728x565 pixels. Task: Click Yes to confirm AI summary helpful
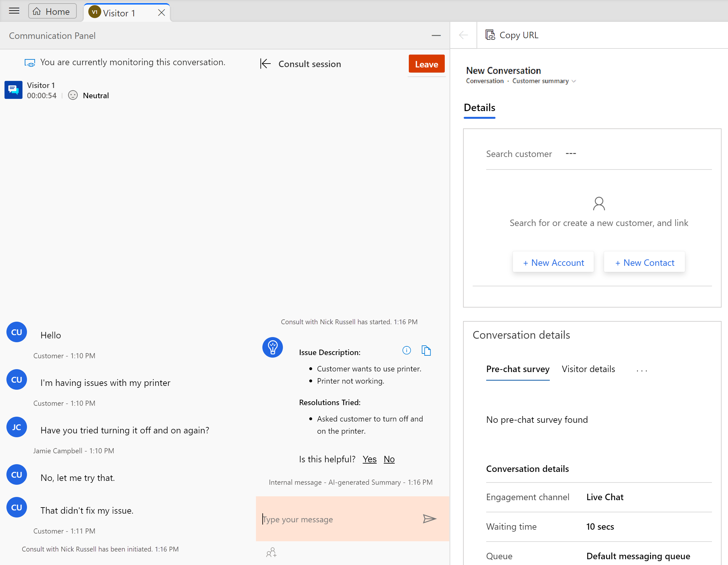tap(369, 459)
